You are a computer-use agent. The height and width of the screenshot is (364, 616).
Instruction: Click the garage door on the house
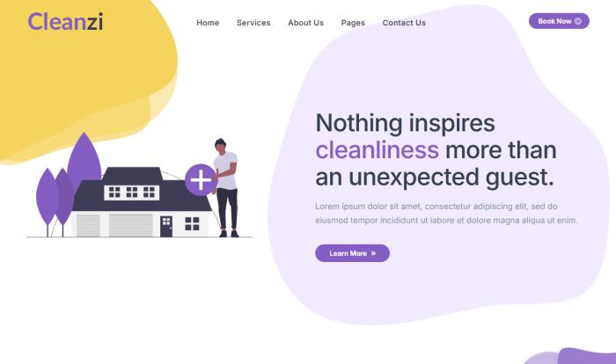[x=130, y=225]
